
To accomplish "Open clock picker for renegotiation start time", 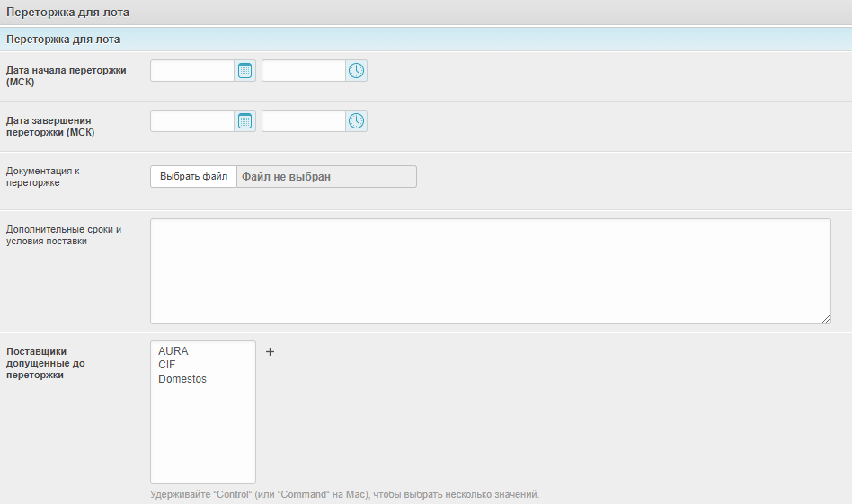I will point(357,71).
